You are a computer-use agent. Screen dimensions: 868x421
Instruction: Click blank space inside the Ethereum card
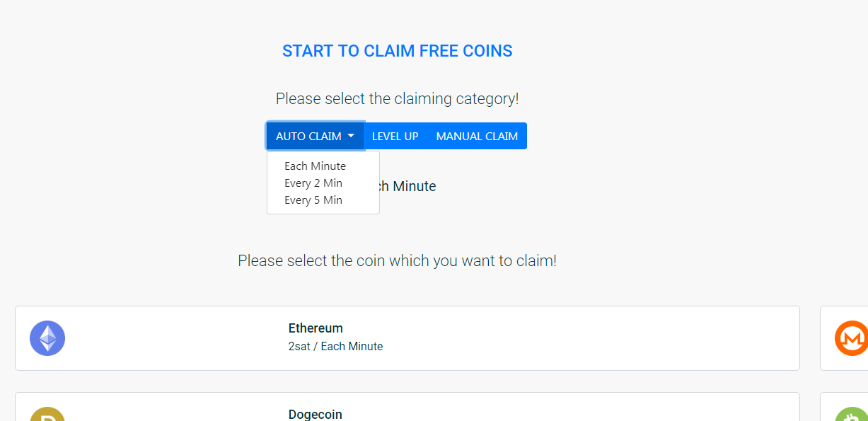coord(566,338)
